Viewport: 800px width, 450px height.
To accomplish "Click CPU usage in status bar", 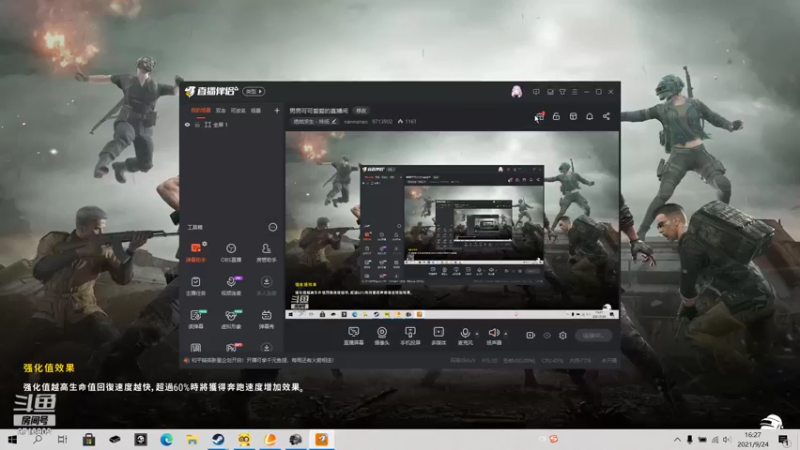I will pos(552,360).
